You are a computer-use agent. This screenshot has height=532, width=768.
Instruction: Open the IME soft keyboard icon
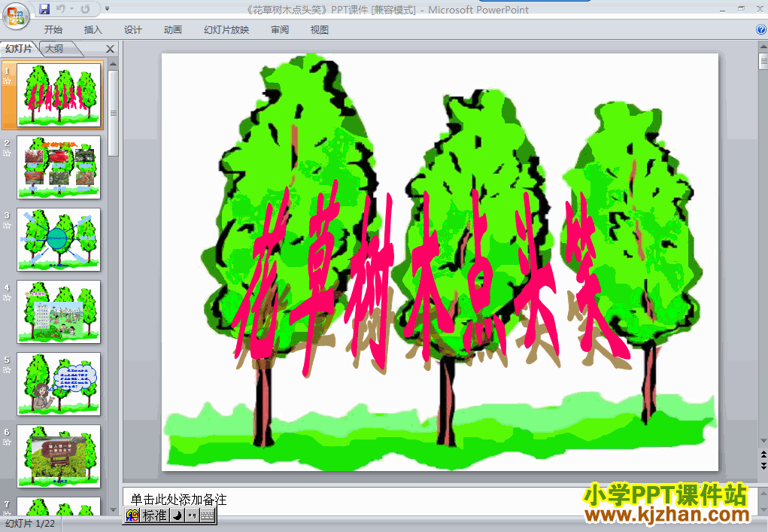coord(208,515)
